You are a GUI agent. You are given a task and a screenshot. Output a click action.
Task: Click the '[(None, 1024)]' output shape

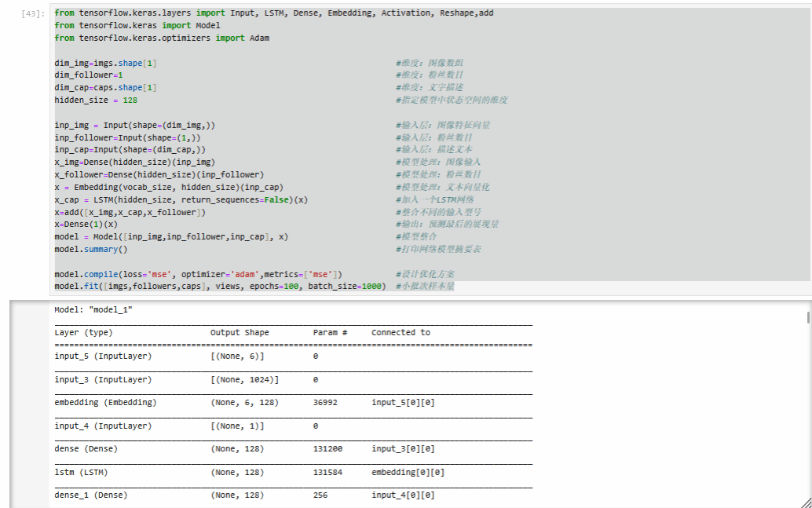point(244,379)
